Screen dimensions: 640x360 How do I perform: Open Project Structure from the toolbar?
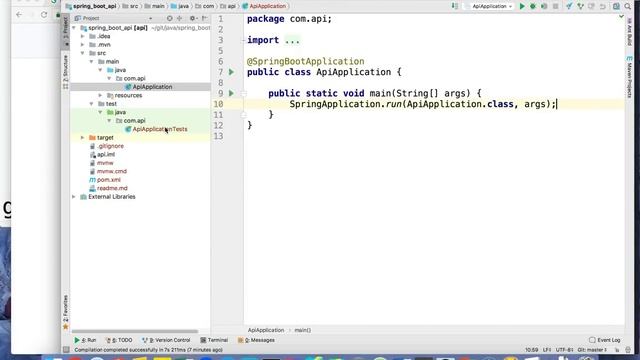(616, 6)
